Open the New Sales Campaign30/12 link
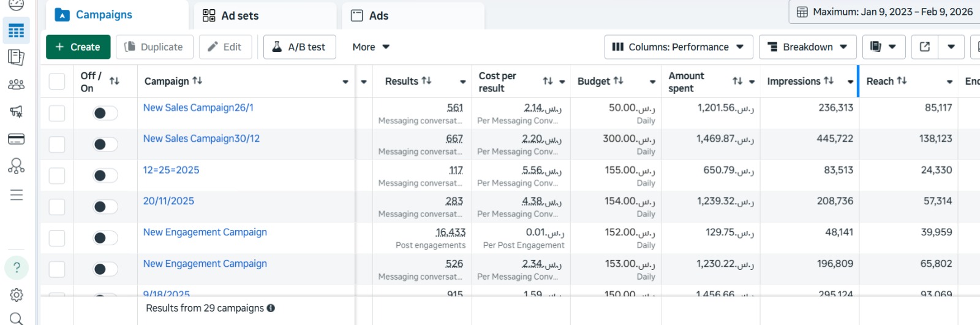Image resolution: width=980 pixels, height=325 pixels. [201, 139]
